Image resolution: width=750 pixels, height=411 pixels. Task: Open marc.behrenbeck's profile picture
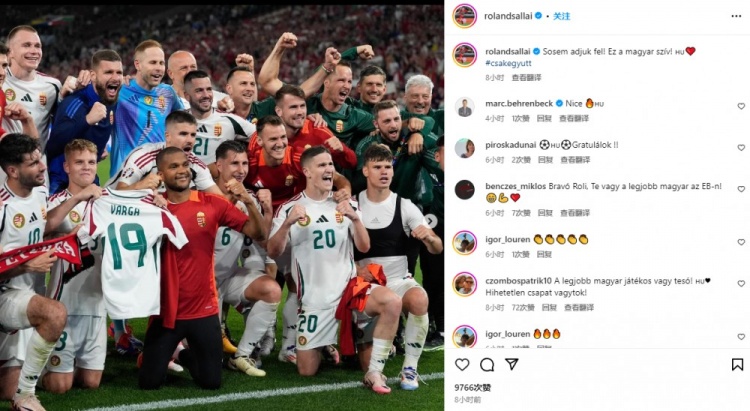464,107
